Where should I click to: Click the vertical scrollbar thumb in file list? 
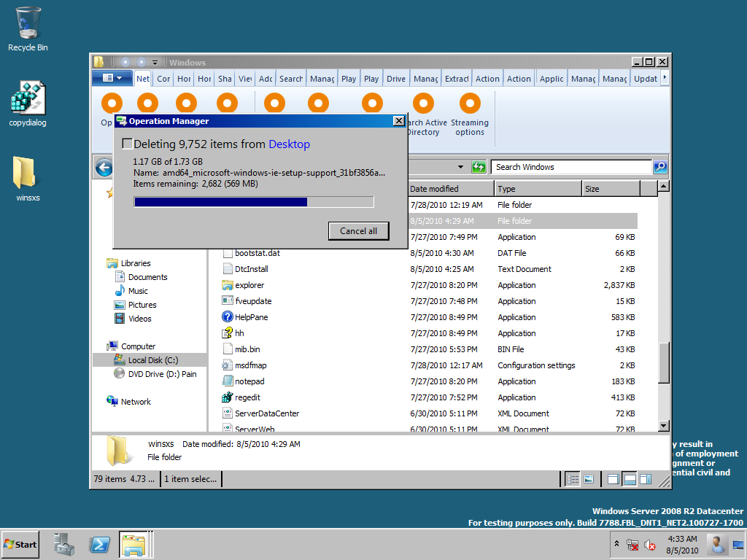[664, 362]
